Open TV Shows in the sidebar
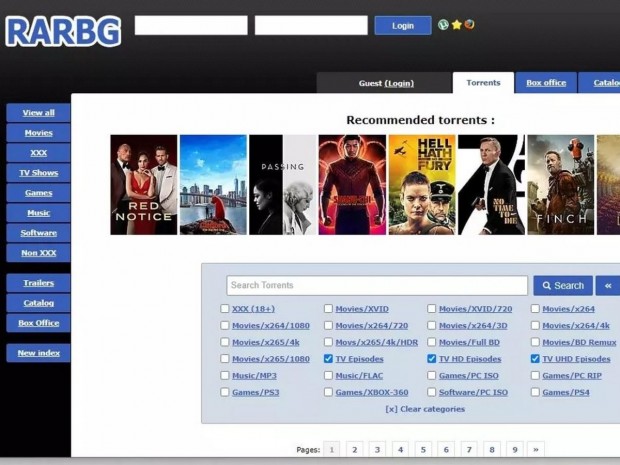The width and height of the screenshot is (620, 465). coord(38,173)
